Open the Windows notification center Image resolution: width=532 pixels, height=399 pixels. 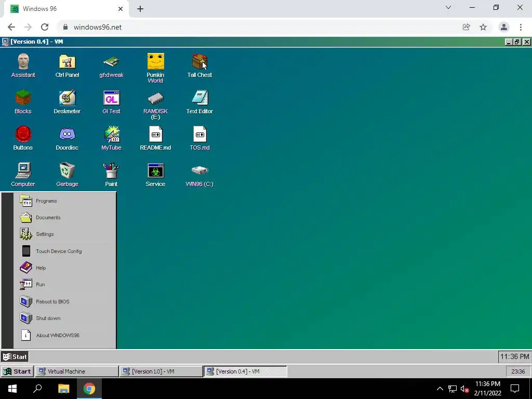point(515,389)
